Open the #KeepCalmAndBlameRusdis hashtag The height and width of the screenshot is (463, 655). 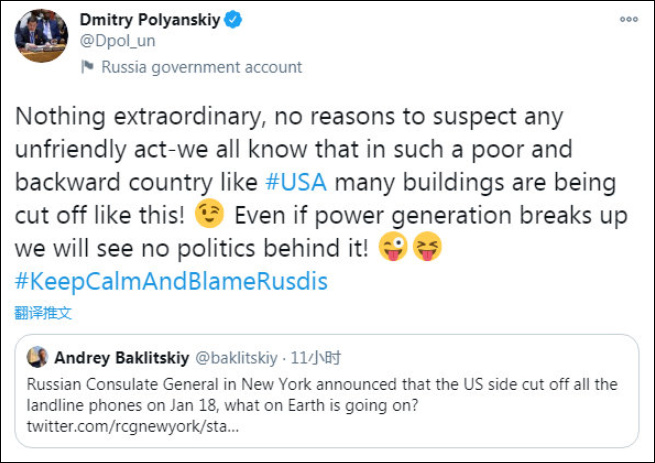coord(170,281)
